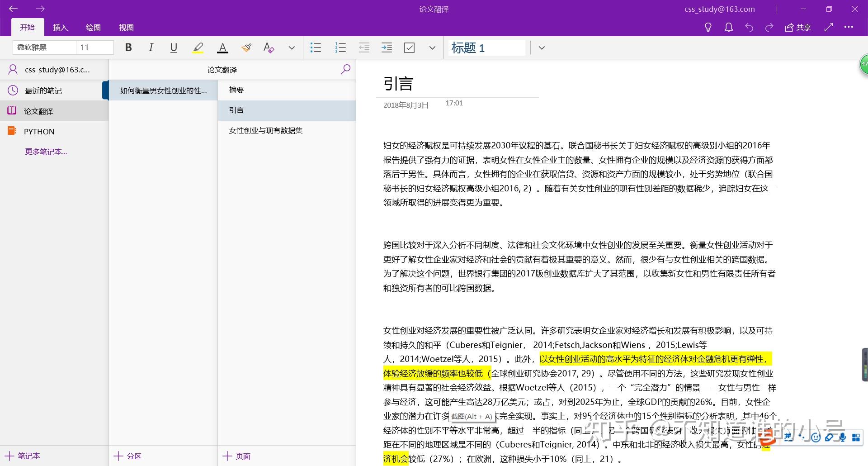This screenshot has height=466, width=868.
Task: Open the lightbulb Tell Me icon
Action: pos(708,27)
